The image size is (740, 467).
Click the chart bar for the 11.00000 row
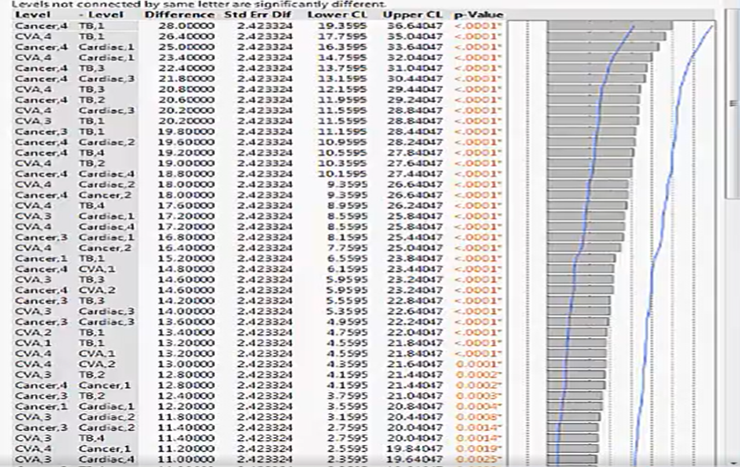(572, 459)
